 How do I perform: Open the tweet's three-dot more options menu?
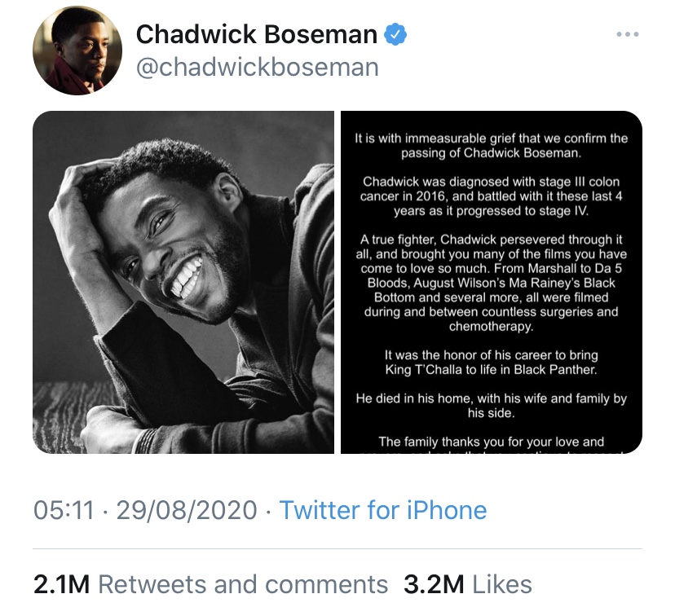click(627, 34)
